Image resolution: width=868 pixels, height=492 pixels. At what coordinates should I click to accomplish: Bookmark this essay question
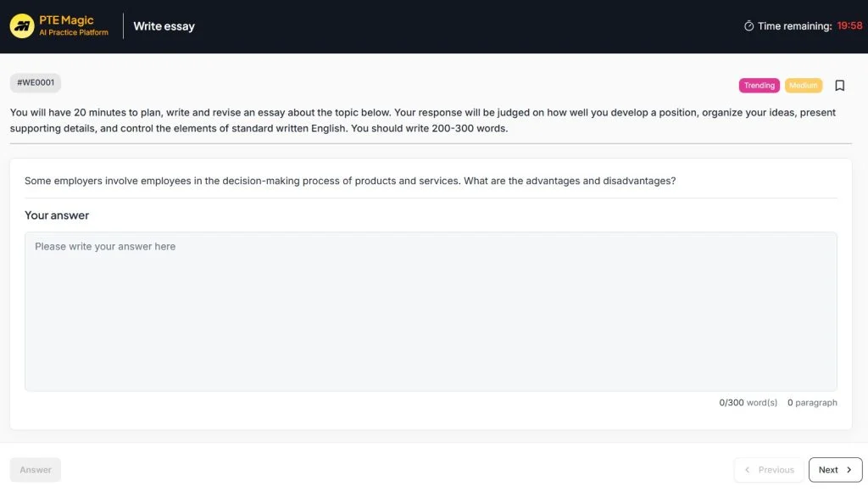click(x=840, y=86)
